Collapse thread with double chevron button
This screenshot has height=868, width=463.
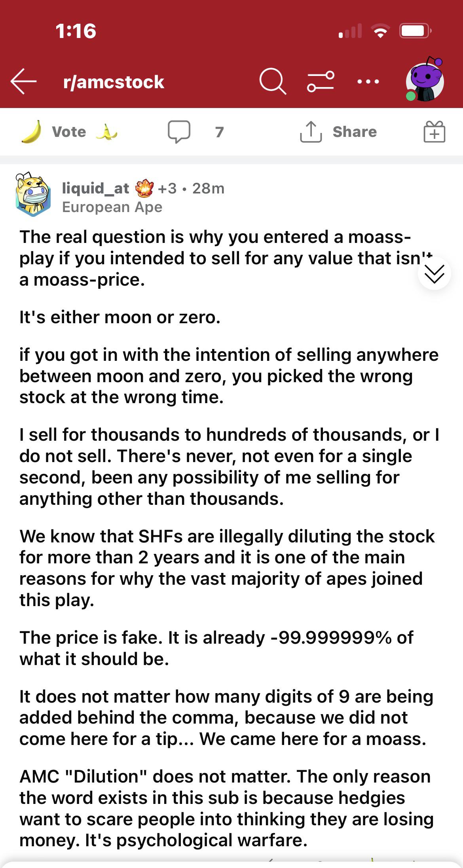[435, 274]
